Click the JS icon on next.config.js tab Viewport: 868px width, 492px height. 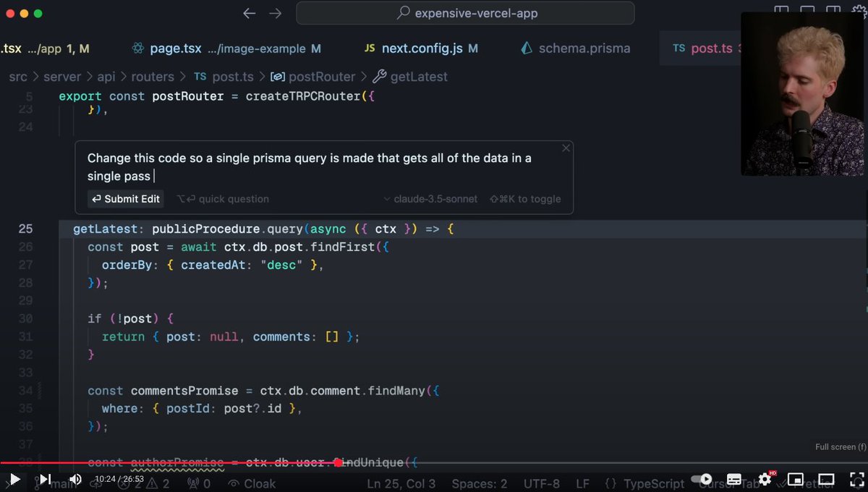click(370, 48)
